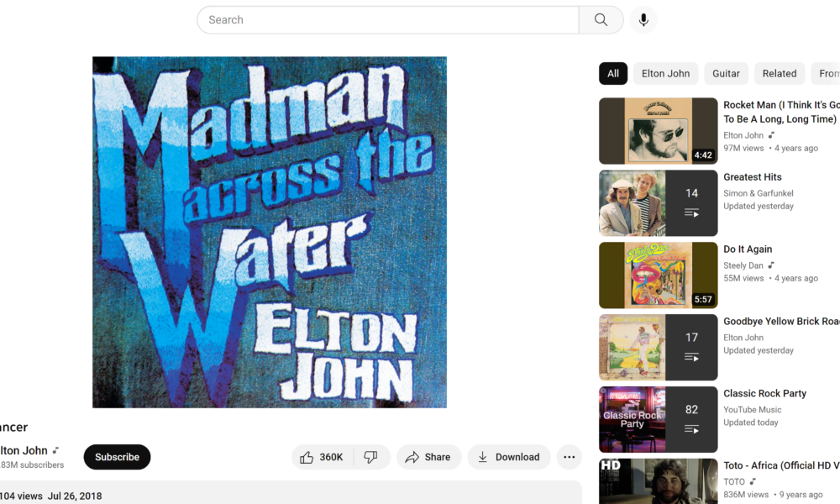The image size is (840, 504).
Task: Click the 55M views text
Action: 743,278
